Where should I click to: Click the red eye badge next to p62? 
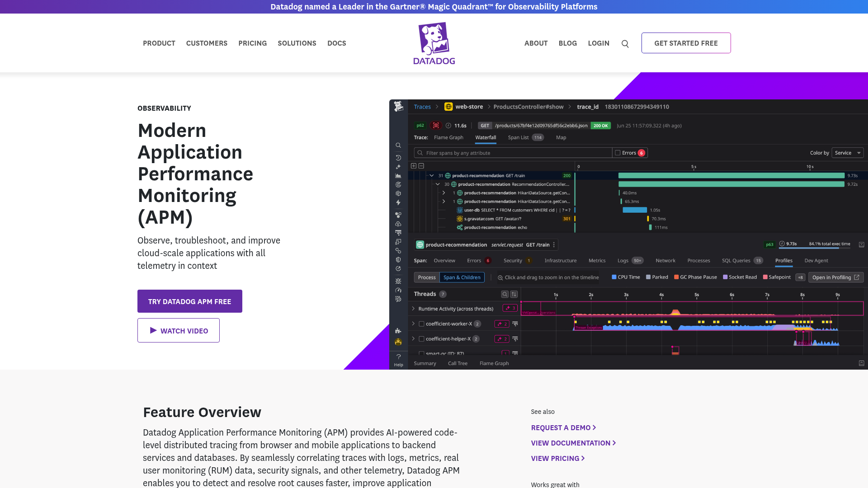tap(436, 126)
